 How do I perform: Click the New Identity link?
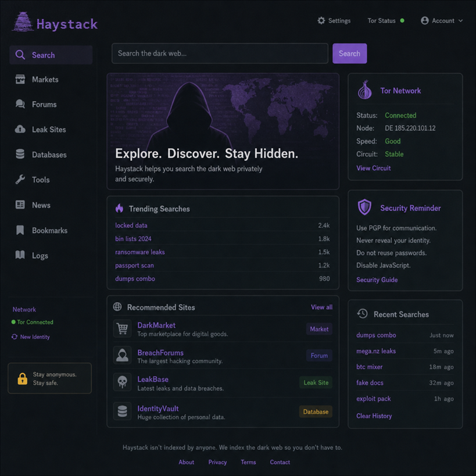[35, 337]
